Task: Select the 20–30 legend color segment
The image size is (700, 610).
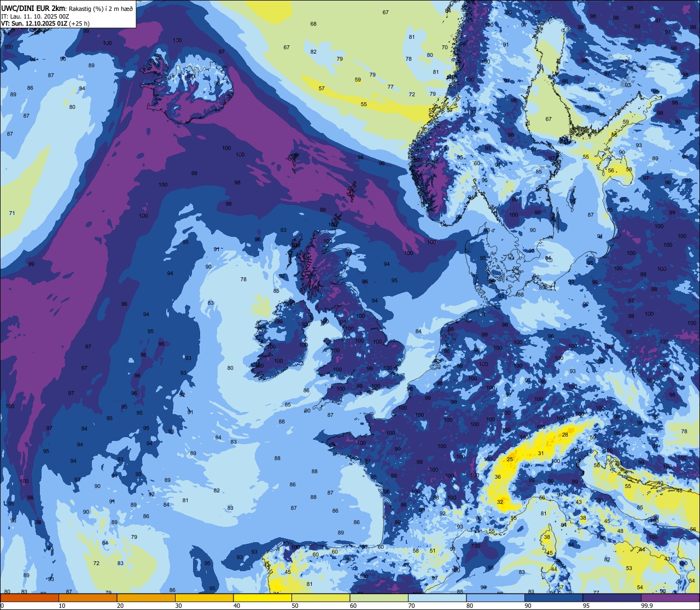Action: [x=146, y=597]
